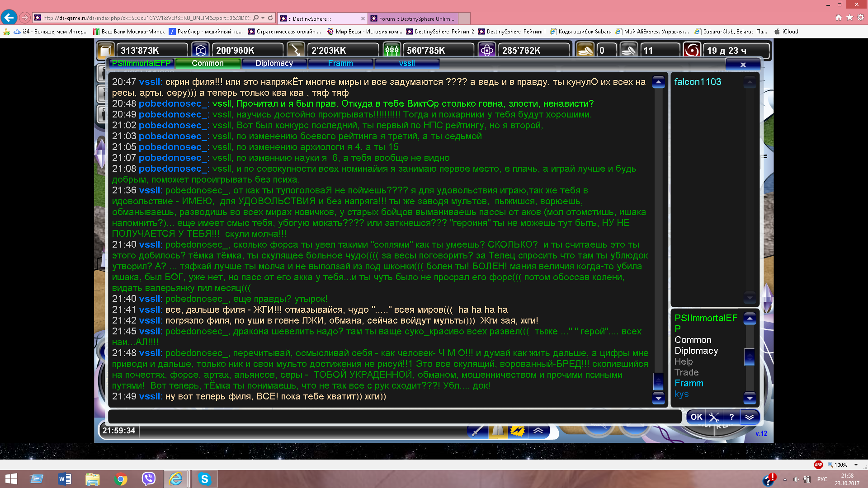
Task: Click the chat settings tools icon
Action: click(714, 417)
